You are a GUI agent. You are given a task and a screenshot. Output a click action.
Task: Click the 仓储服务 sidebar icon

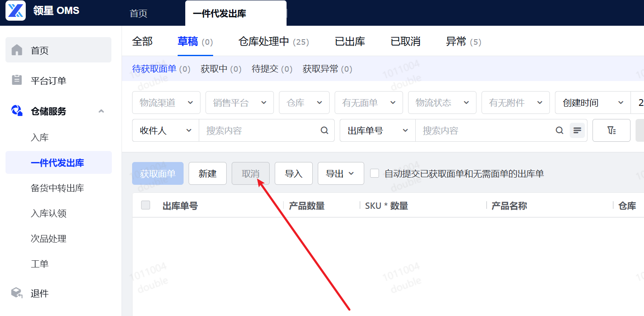(x=17, y=111)
